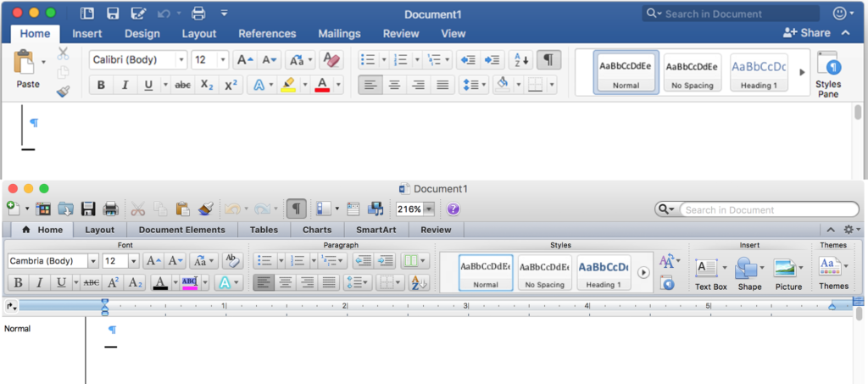Viewport: 868px width, 384px height.
Task: Open the Shape insert tool
Action: [x=749, y=273]
